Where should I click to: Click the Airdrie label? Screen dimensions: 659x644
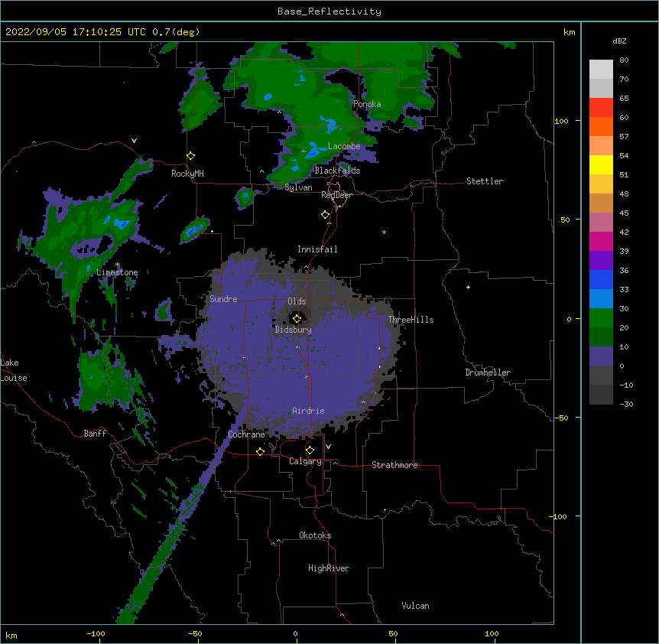(x=308, y=411)
